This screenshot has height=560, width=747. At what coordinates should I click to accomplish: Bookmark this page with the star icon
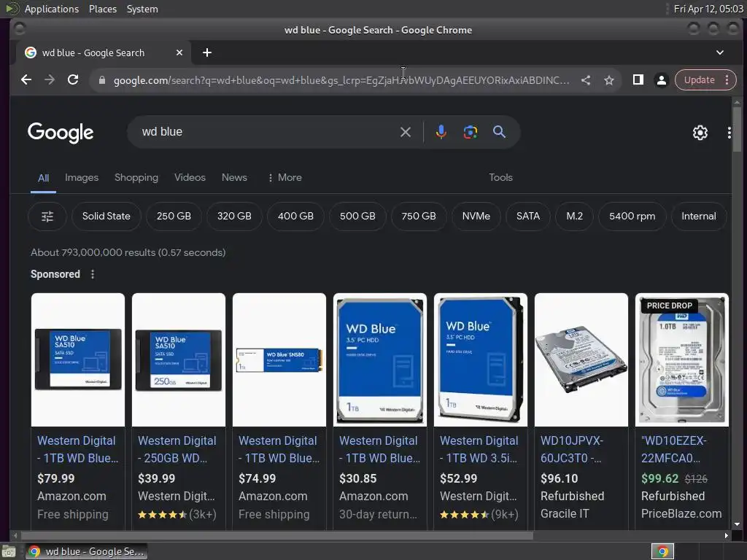click(x=609, y=80)
